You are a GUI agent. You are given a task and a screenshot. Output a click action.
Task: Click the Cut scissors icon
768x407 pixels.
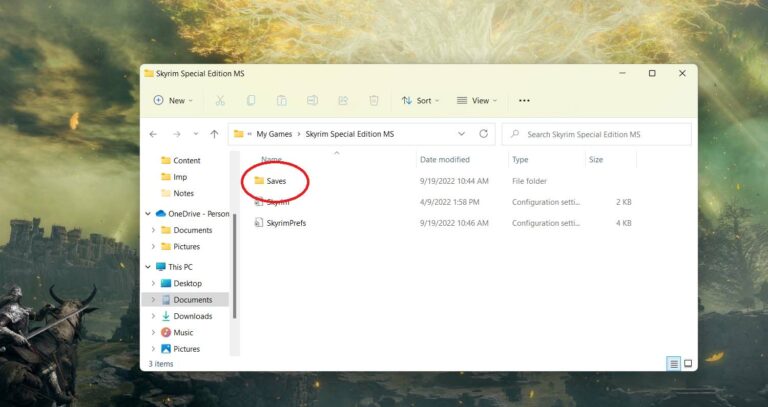click(220, 100)
